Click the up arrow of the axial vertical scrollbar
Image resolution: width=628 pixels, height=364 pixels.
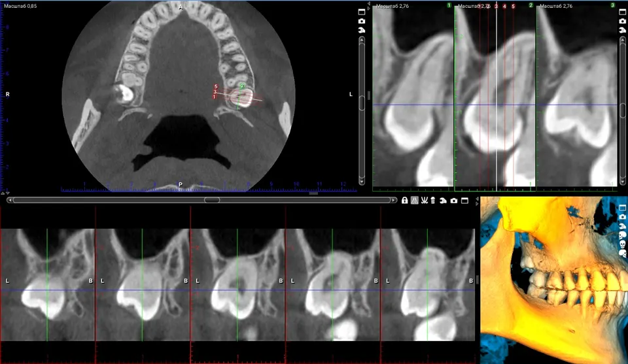[x=362, y=40]
